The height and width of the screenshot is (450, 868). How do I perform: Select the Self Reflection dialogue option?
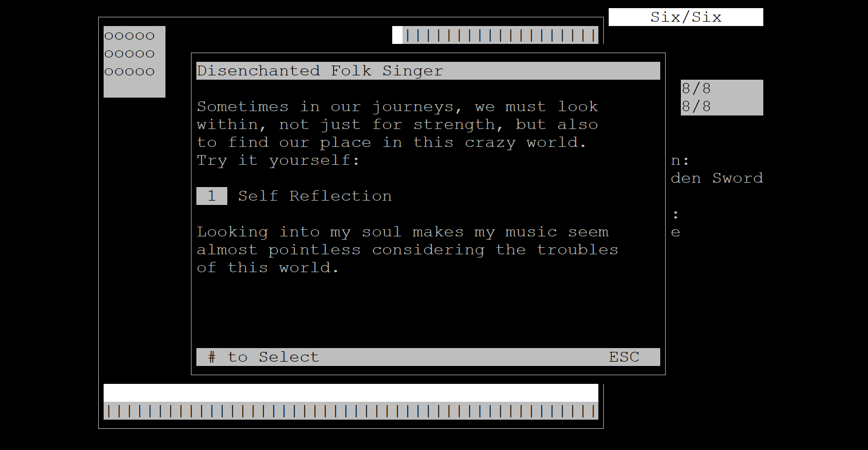(315, 196)
